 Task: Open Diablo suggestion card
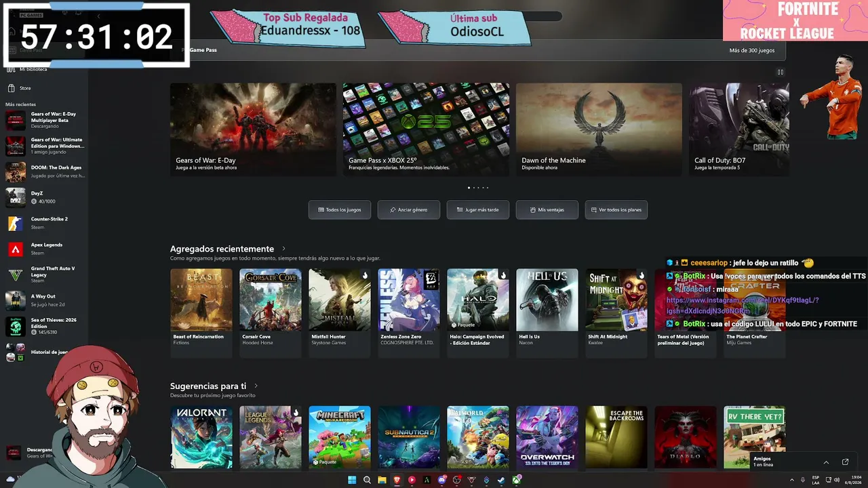(686, 437)
